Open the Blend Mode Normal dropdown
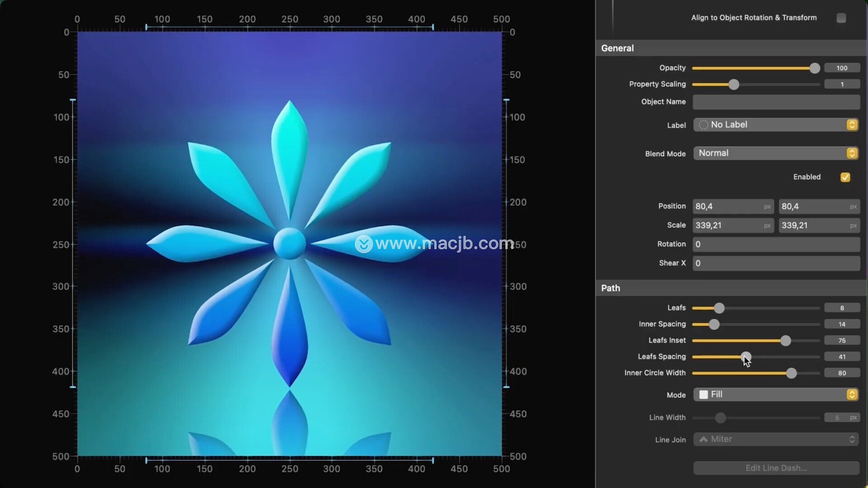 [x=776, y=153]
